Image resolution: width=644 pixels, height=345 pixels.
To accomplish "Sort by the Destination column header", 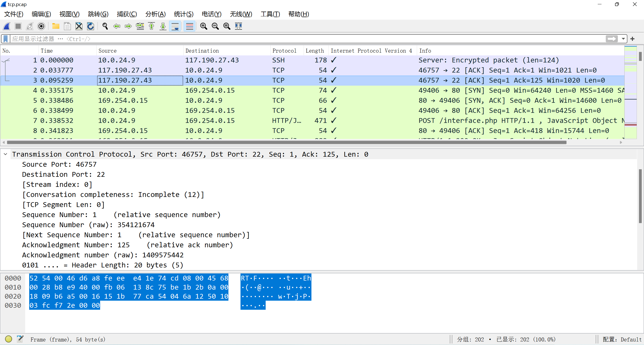I will pos(227,51).
